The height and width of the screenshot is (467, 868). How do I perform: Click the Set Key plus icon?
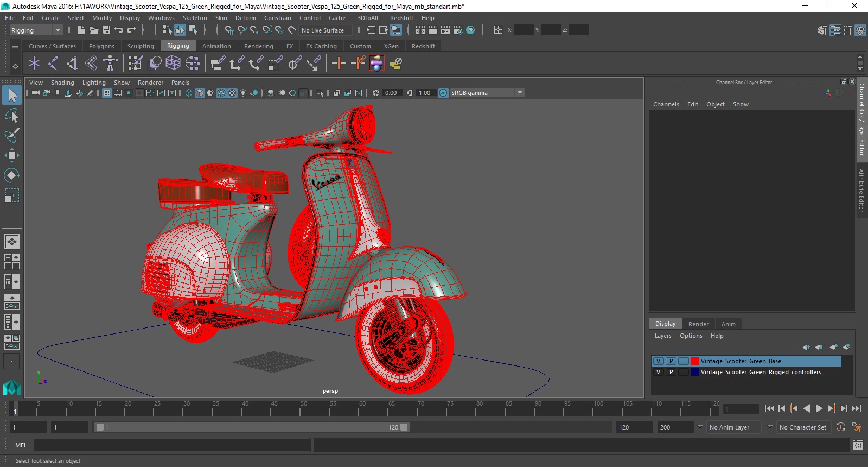339,64
